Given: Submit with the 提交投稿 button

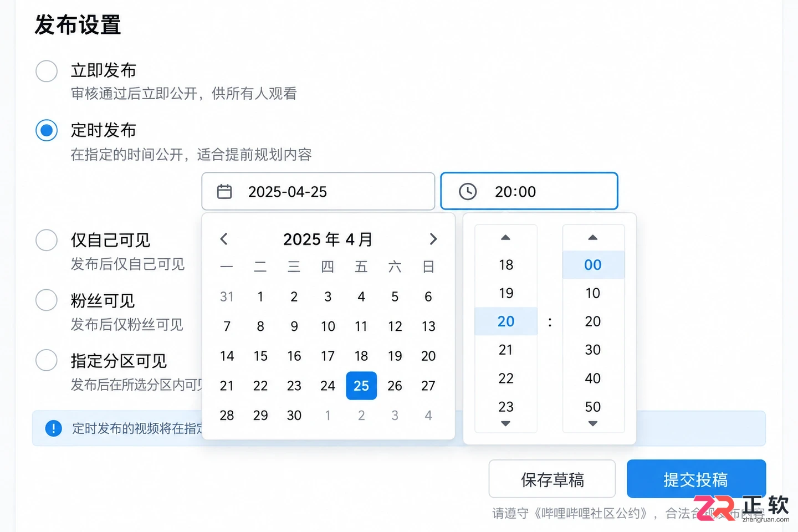Looking at the screenshot, I should pos(697,479).
